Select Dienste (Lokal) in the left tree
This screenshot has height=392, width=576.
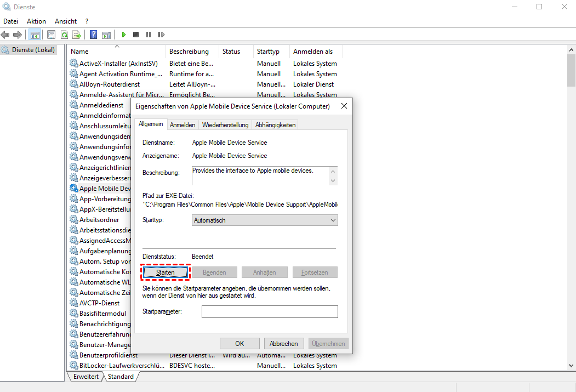tap(33, 50)
